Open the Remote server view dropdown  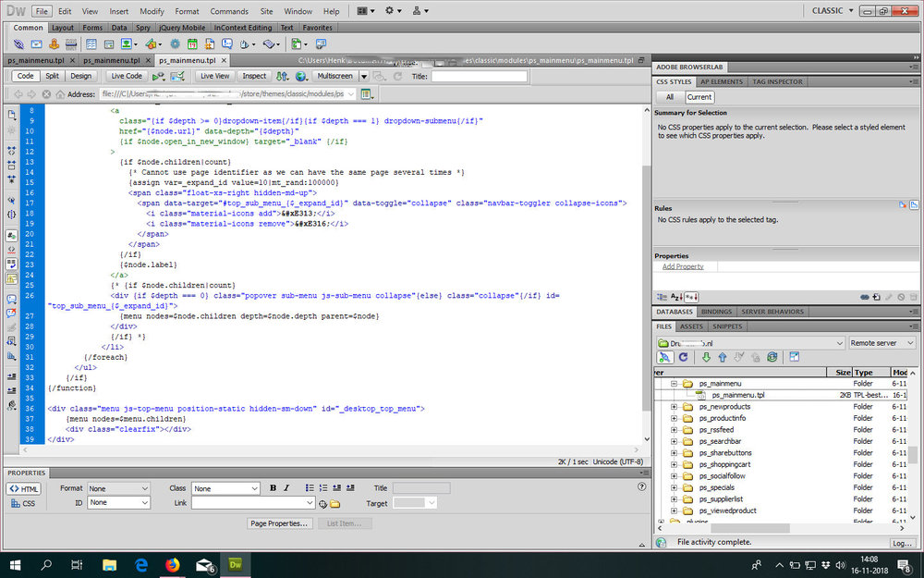tap(882, 342)
